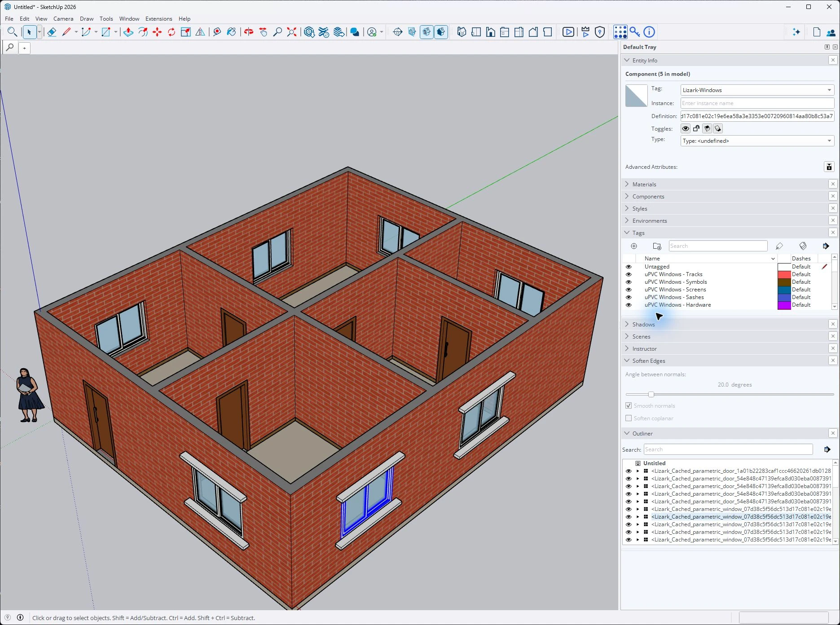The width and height of the screenshot is (840, 625).
Task: Activate the Pan hand tool
Action: 263,32
